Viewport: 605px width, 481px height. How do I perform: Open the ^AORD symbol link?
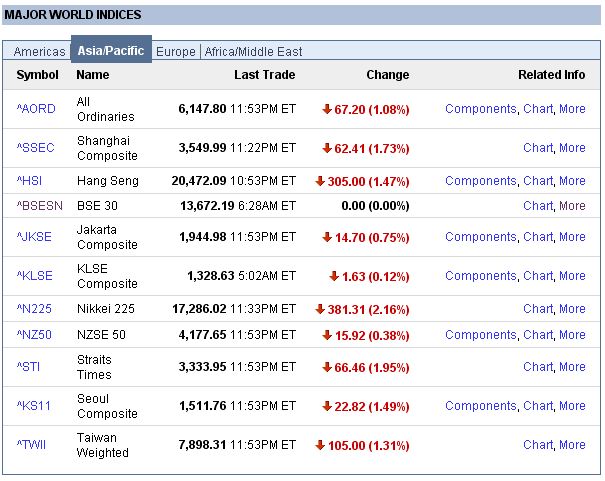36,109
